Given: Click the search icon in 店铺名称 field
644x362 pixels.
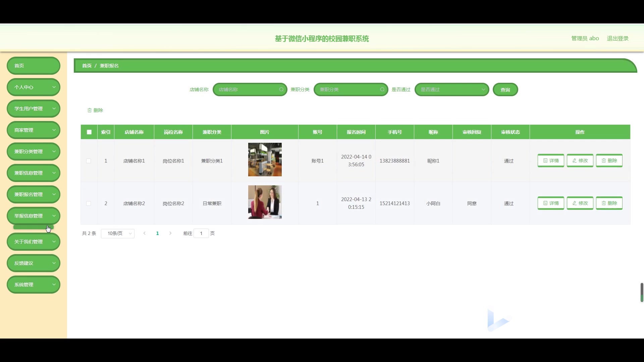Looking at the screenshot, I should pyautogui.click(x=281, y=89).
